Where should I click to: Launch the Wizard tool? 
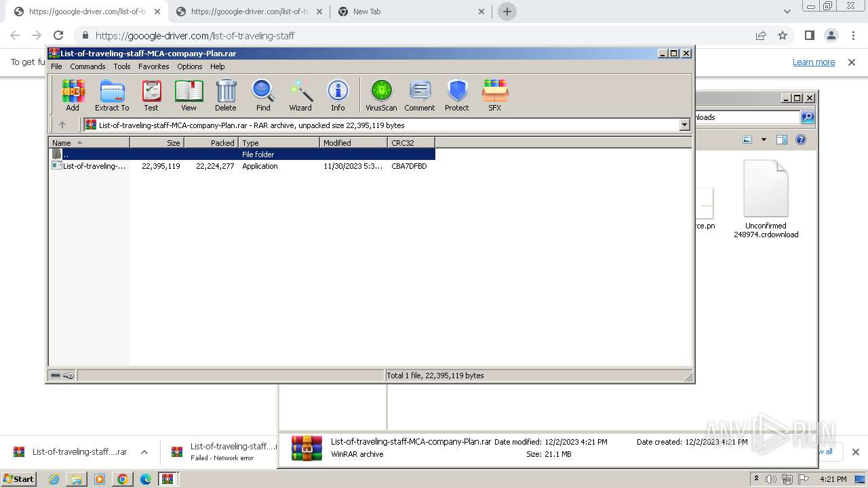coord(300,95)
